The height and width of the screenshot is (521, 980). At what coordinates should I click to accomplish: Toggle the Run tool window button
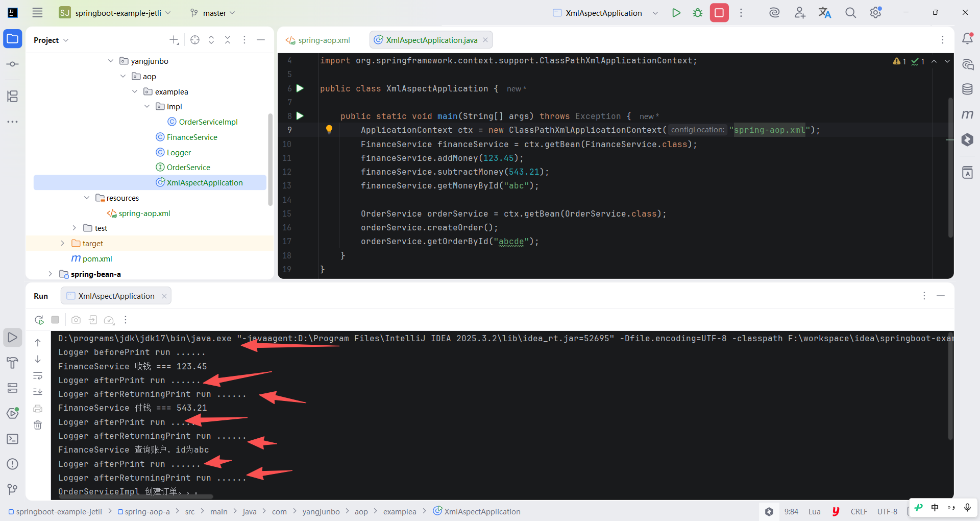[13, 337]
